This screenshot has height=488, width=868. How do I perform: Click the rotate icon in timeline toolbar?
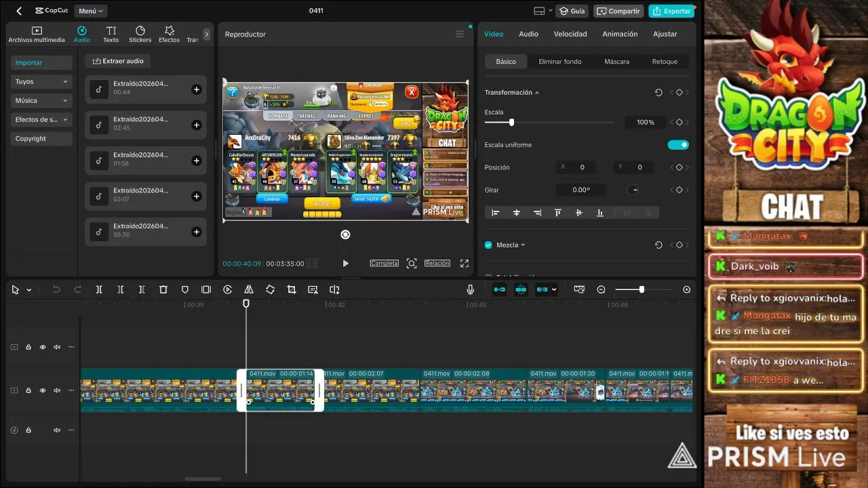tap(270, 289)
